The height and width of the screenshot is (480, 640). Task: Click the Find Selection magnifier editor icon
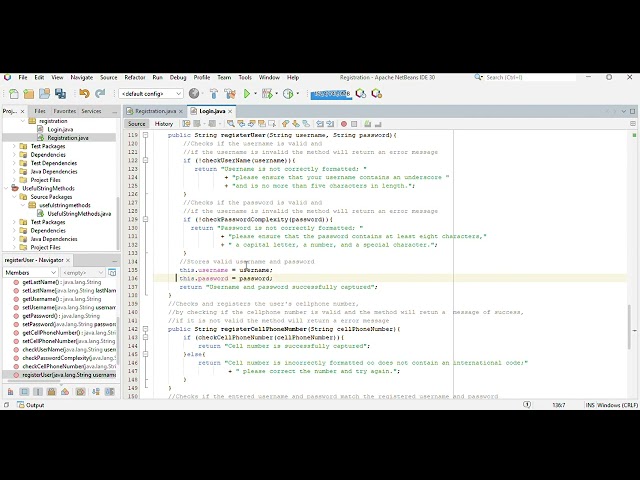(231, 124)
